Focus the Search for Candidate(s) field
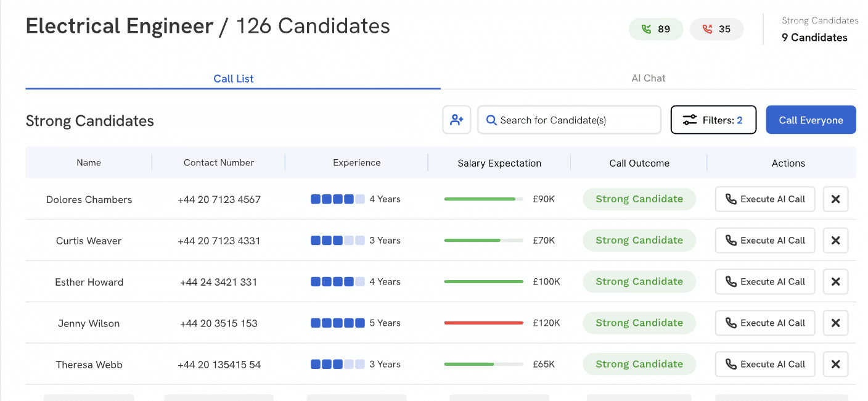The image size is (868, 401). [x=569, y=120]
